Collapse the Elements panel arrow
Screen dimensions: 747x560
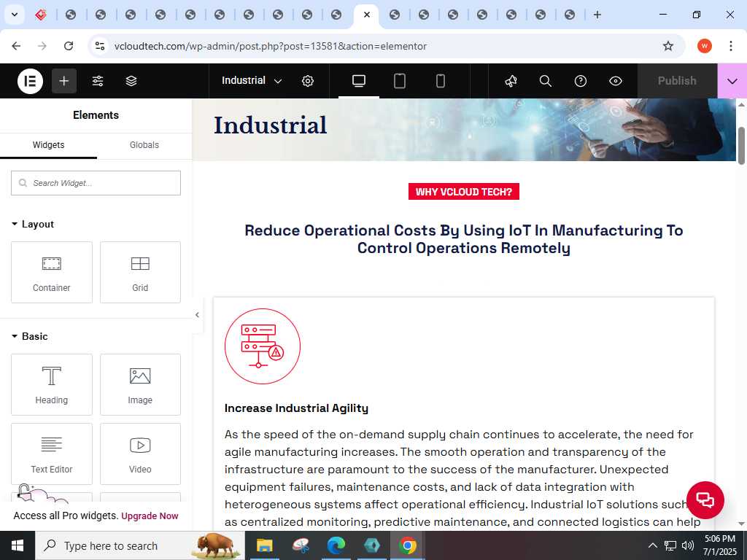point(197,315)
